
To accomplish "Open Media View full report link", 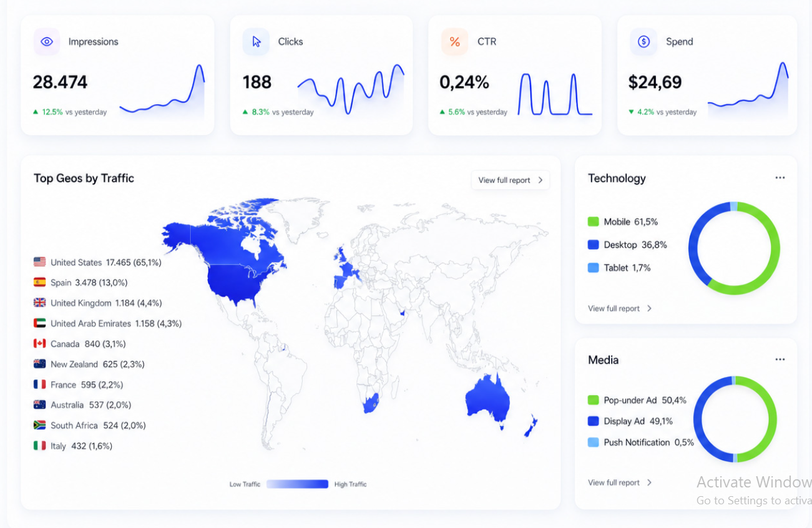I will (620, 482).
